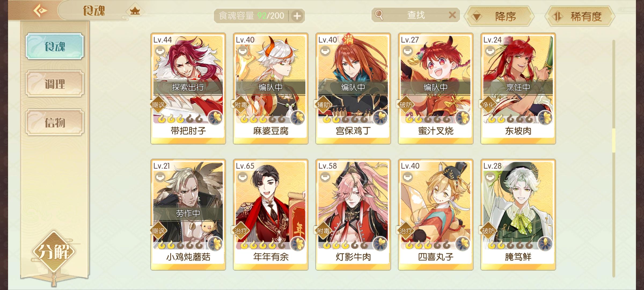This screenshot has width=644, height=290.
Task: Click the 满 badge on 宫保鸡丁 card
Action: pos(348,39)
